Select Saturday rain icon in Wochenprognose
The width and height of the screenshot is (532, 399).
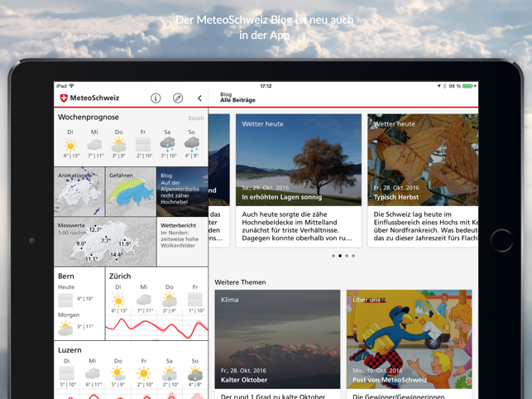167,145
